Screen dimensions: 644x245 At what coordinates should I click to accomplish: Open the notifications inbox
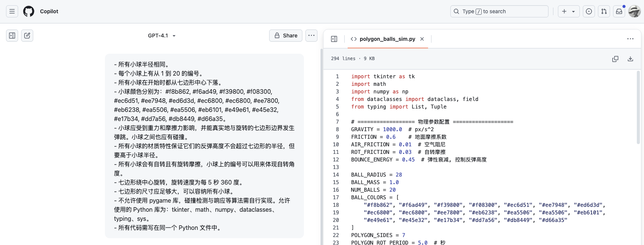click(x=619, y=11)
